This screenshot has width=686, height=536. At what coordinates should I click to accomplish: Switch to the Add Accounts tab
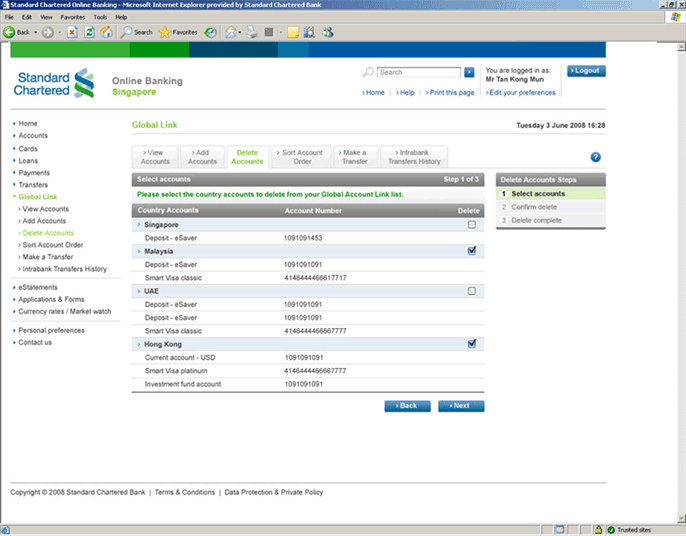click(202, 157)
